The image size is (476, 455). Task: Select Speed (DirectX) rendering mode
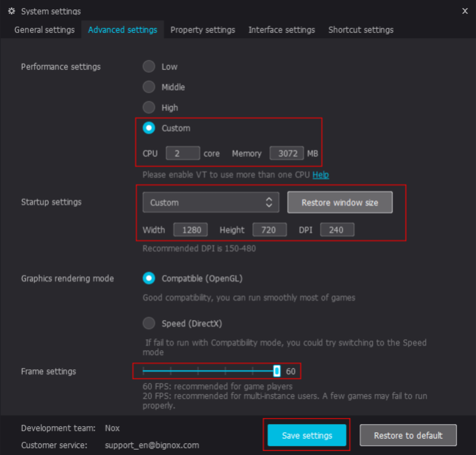pos(149,323)
